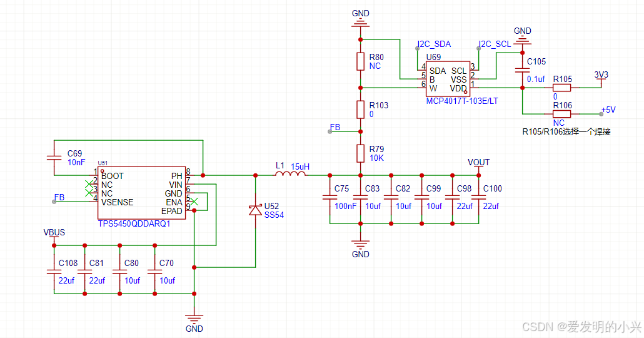
Task: Select the GND symbol above R80
Action: [x=360, y=23]
